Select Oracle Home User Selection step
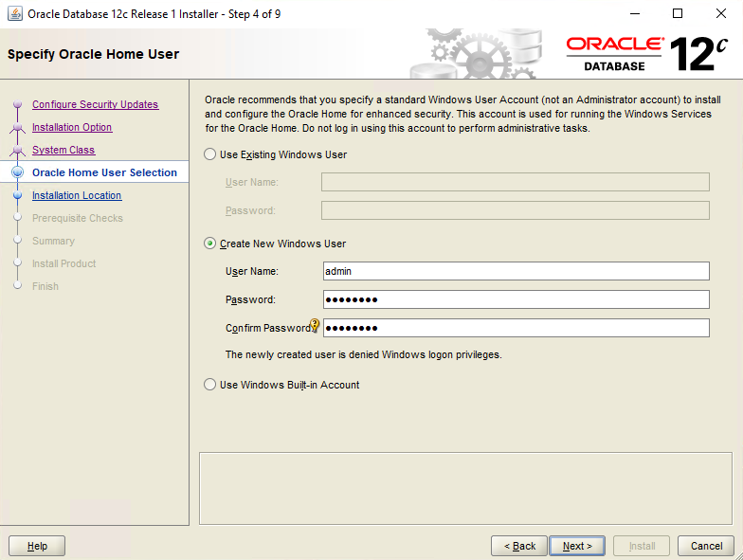 104,172
